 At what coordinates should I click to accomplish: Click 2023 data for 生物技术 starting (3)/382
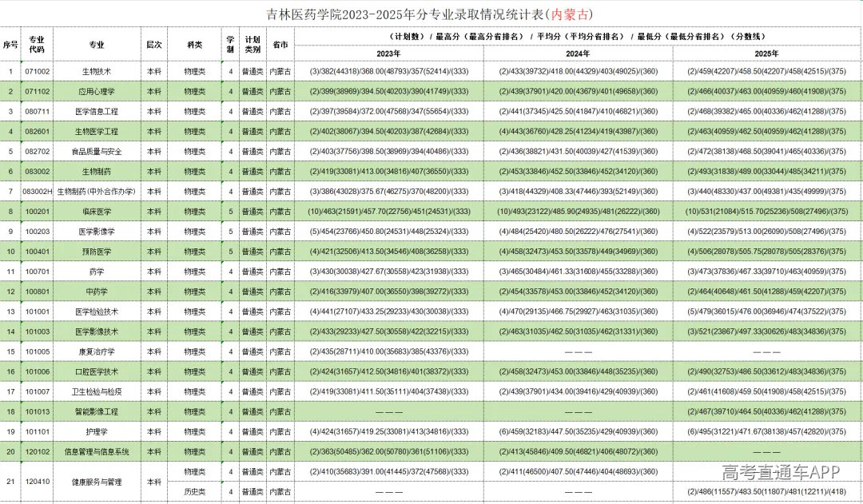click(x=388, y=72)
